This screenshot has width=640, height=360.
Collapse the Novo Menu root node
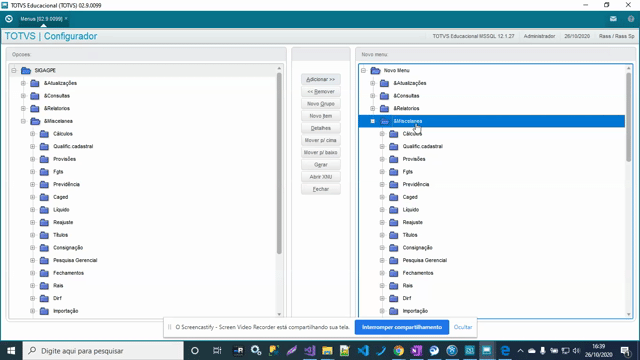363,71
